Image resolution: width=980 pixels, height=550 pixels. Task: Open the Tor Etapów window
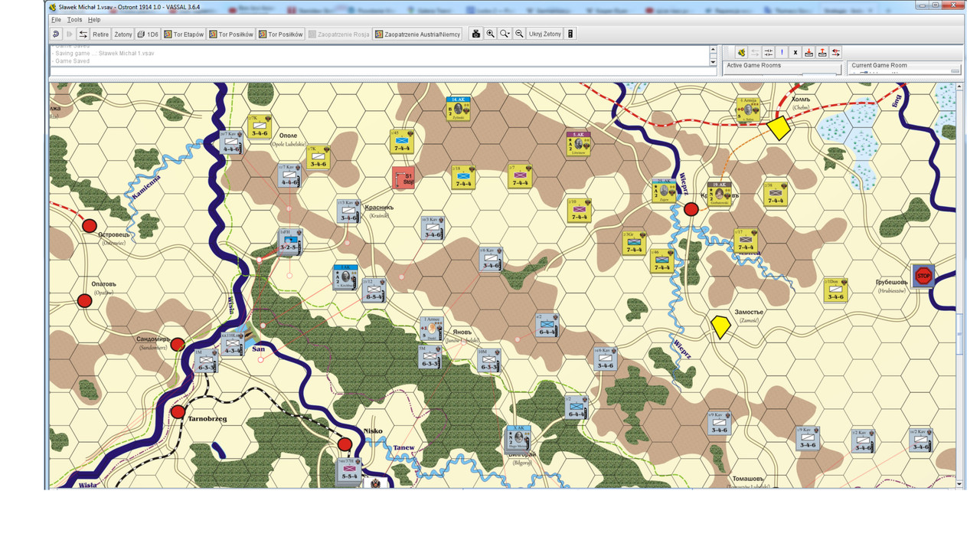(185, 34)
